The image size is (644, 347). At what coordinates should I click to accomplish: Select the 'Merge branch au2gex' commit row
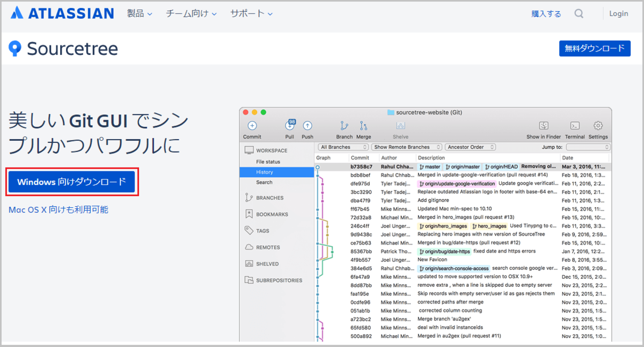point(463,319)
